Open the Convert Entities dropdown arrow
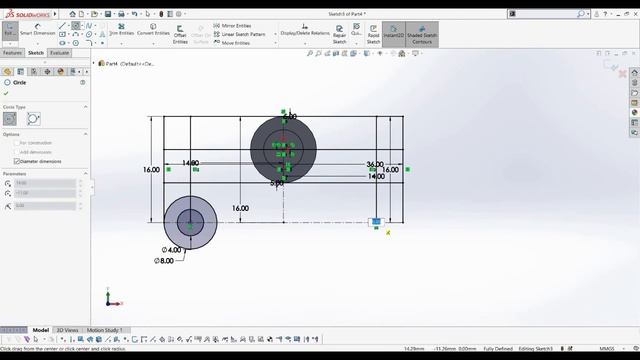 tap(153, 44)
